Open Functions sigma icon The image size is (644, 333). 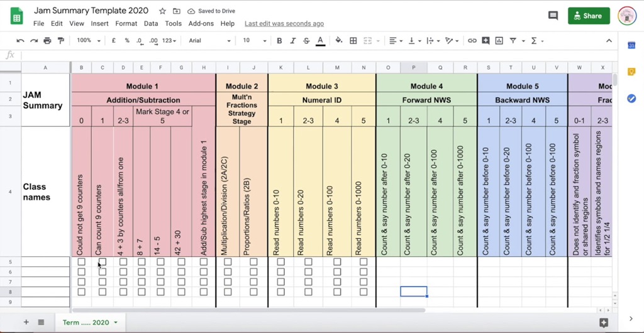click(x=534, y=41)
